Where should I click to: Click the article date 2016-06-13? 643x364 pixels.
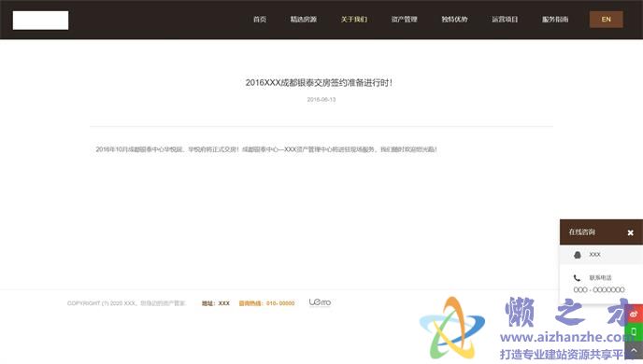coord(321,100)
